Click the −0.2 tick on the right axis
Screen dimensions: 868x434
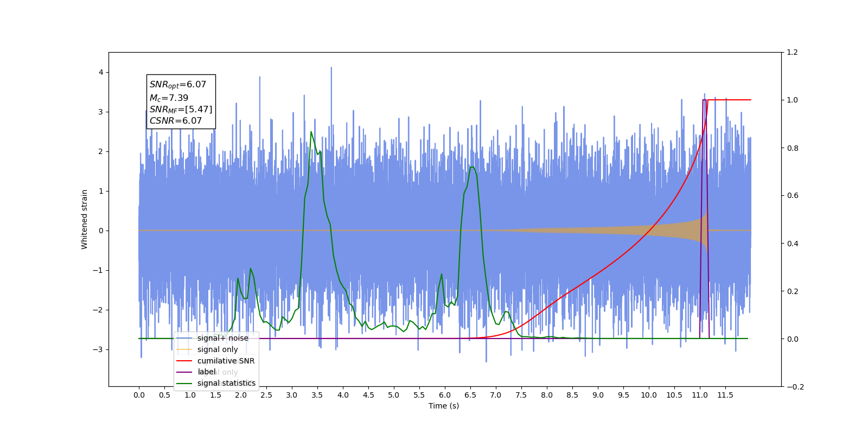coord(795,387)
